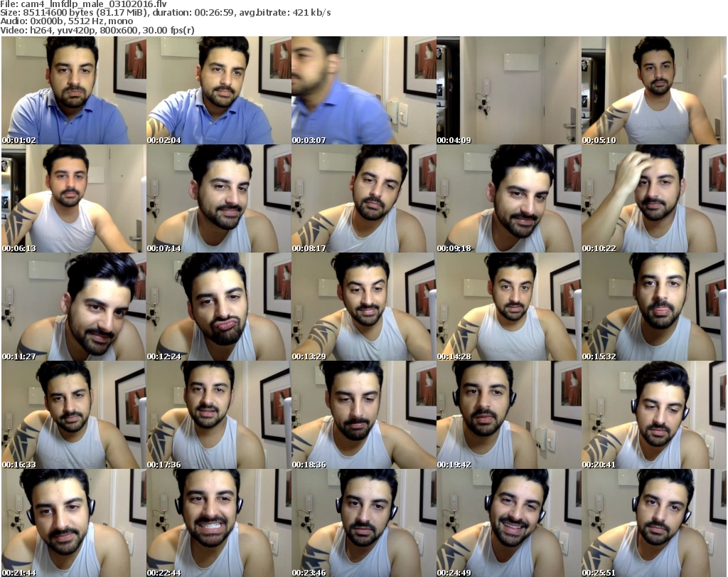Choose the thumbnail stamped 00:22:44
Image resolution: width=728 pixels, height=577 pixels.
(x=219, y=523)
